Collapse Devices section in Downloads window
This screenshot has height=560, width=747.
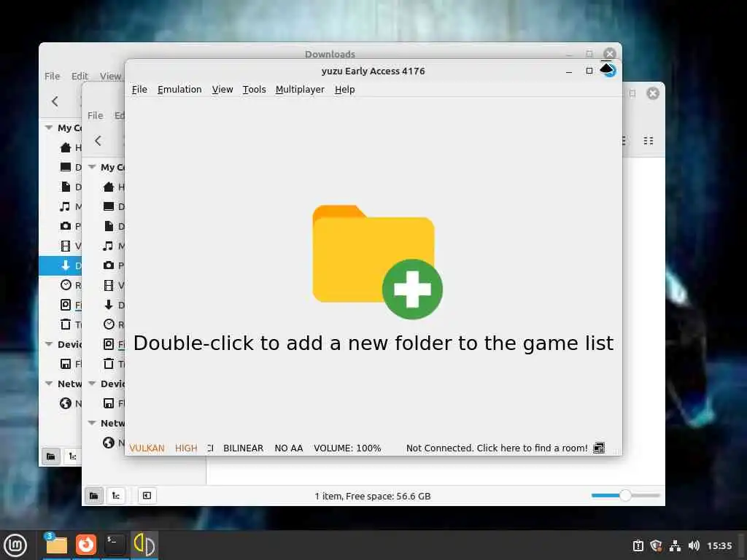[x=49, y=344]
